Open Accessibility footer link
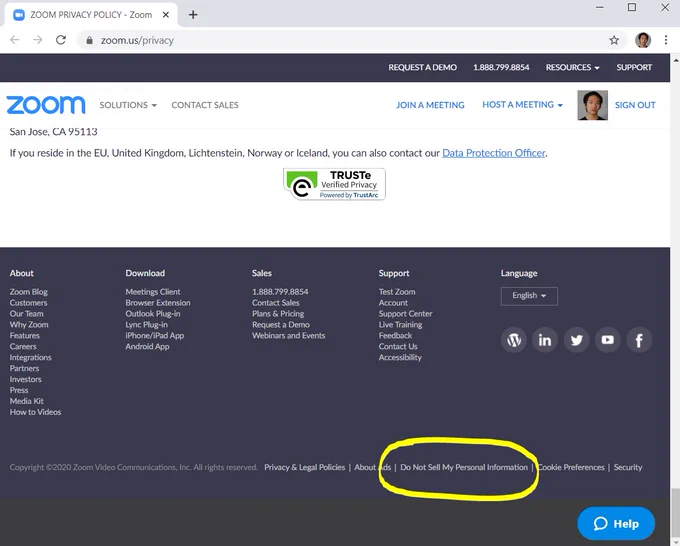 pyautogui.click(x=400, y=357)
